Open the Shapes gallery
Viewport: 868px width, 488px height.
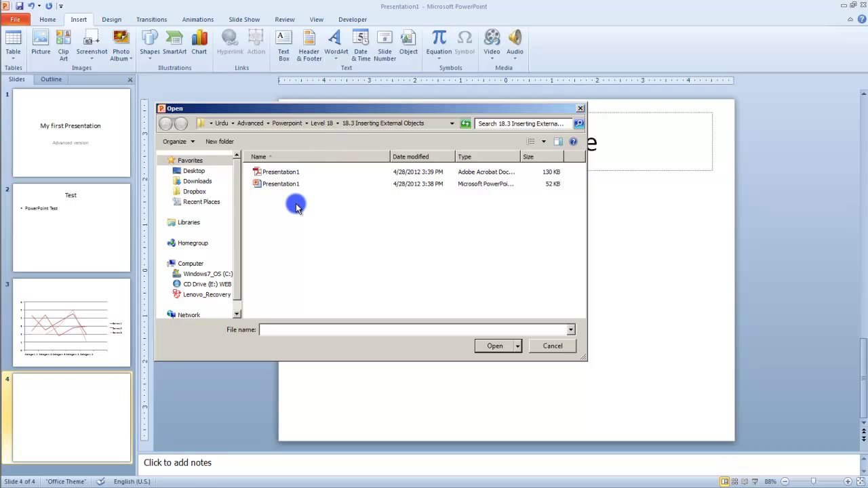tap(149, 45)
